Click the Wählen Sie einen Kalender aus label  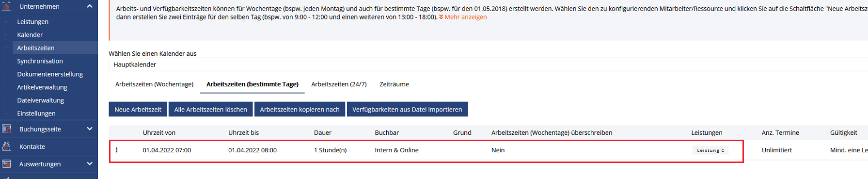click(x=153, y=54)
